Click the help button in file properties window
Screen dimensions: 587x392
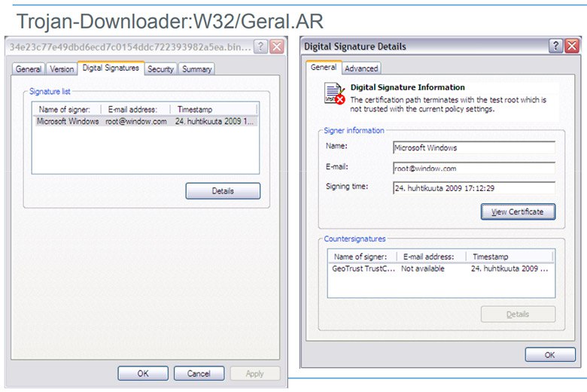pyautogui.click(x=260, y=47)
